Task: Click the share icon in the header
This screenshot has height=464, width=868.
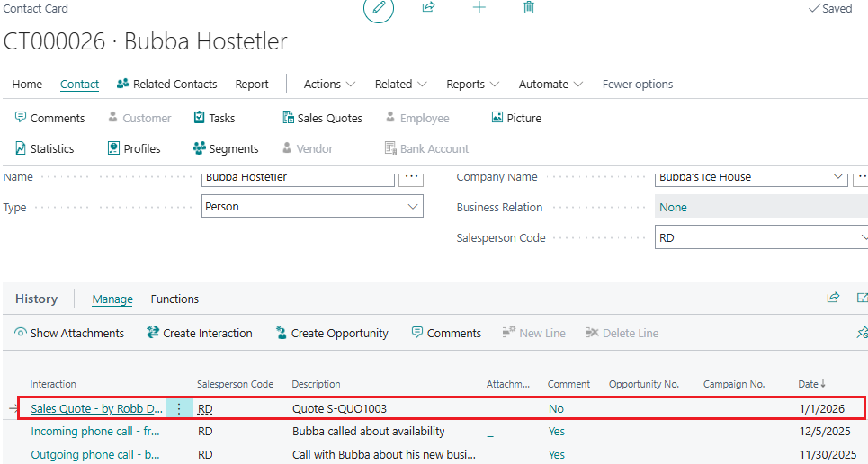Action: tap(429, 8)
